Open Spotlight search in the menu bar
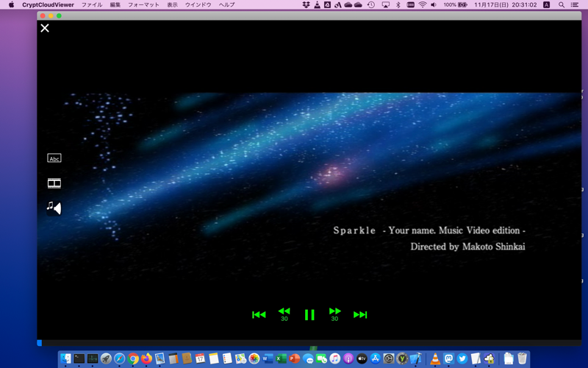This screenshot has height=368, width=588. coord(562,5)
